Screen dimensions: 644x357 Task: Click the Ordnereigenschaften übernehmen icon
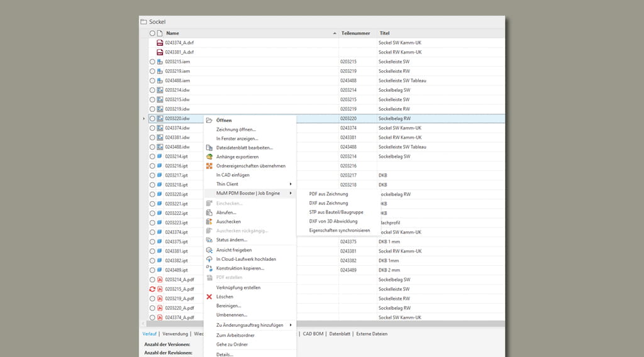(x=209, y=166)
